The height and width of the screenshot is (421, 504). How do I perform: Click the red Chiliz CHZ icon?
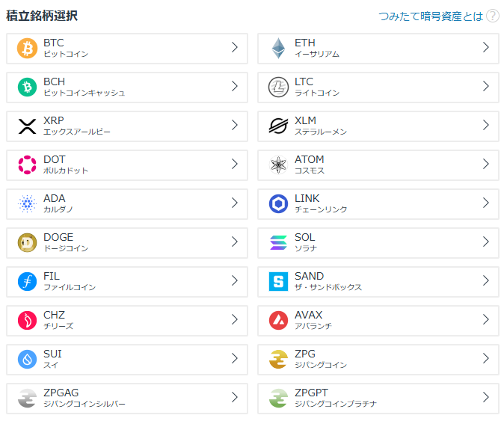click(28, 320)
